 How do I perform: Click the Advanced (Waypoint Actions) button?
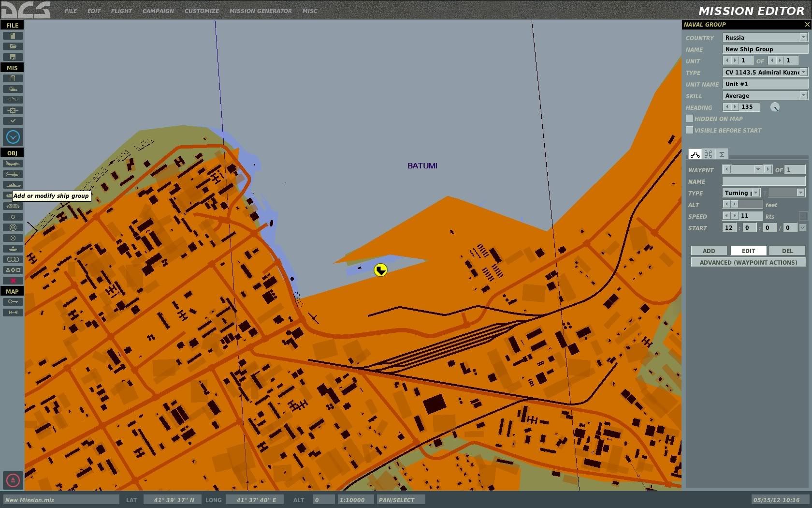pos(748,263)
